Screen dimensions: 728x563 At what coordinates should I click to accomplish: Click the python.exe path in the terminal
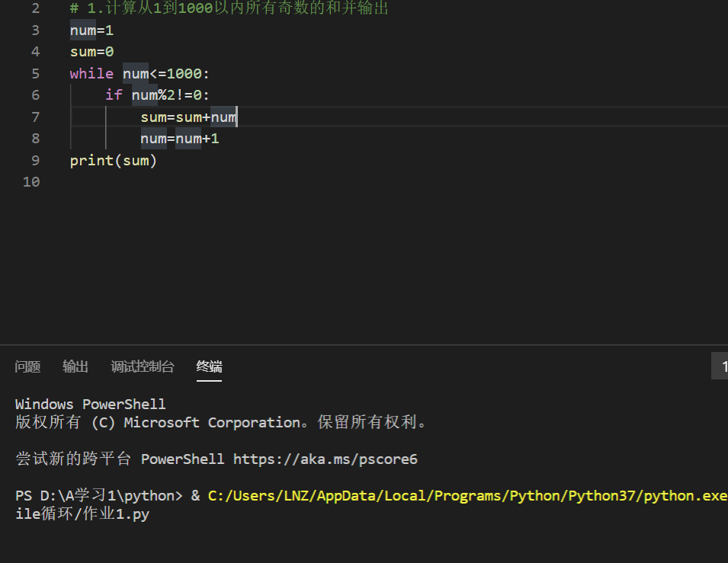pyautogui.click(x=467, y=496)
